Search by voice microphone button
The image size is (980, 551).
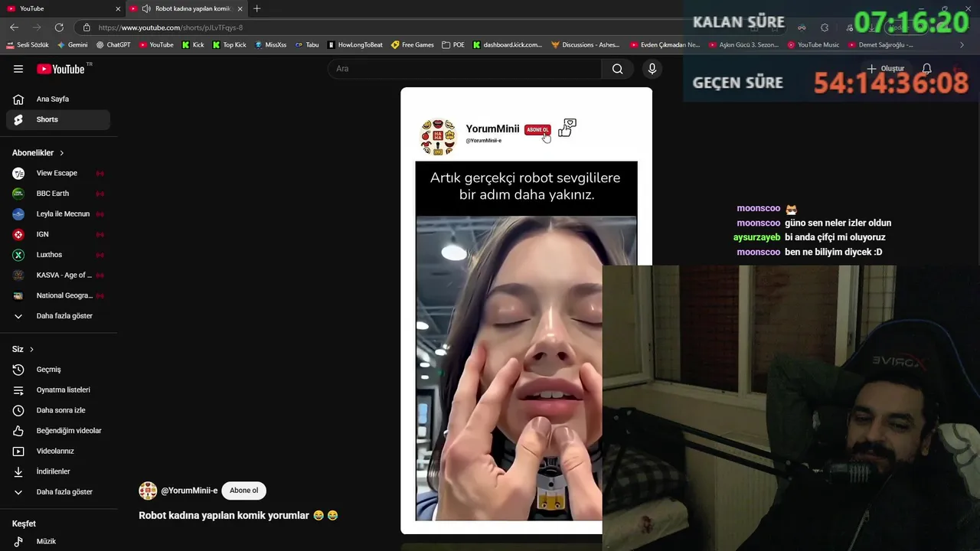tap(652, 69)
